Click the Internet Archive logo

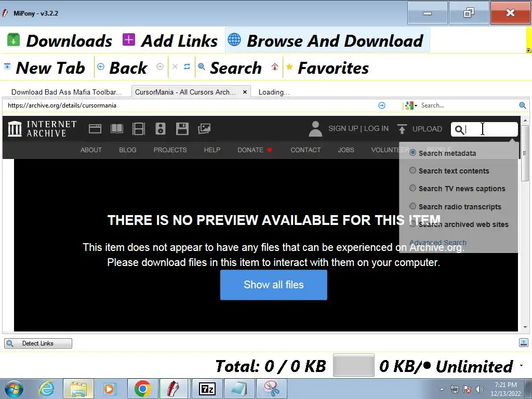point(42,129)
